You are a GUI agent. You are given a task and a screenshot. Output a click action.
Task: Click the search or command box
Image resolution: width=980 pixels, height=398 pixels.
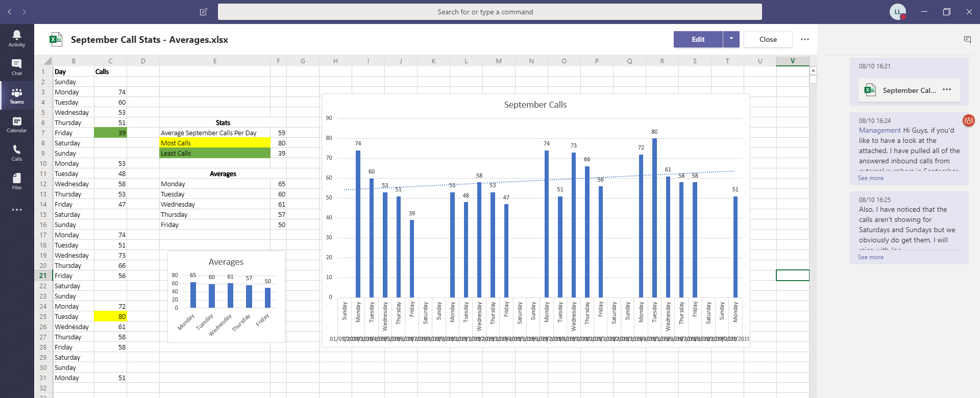tap(489, 12)
